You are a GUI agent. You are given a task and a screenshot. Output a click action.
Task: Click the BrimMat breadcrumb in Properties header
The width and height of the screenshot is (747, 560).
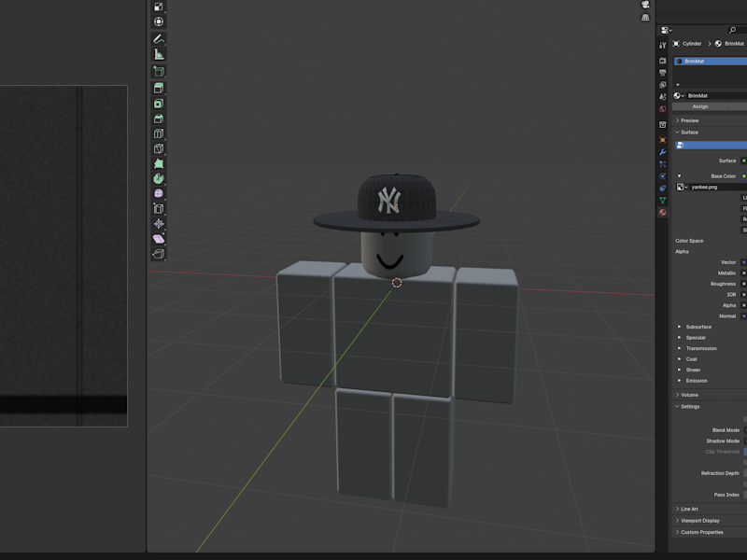[729, 43]
